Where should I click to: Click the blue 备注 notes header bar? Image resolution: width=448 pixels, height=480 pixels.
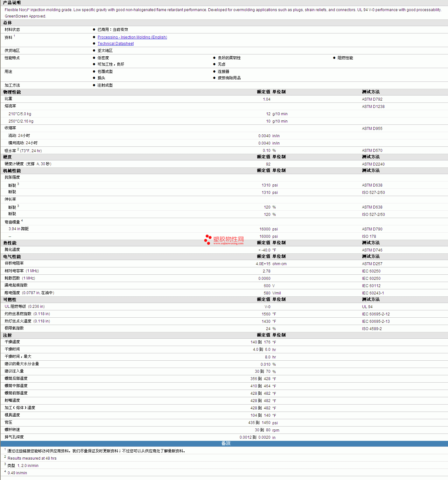(x=224, y=443)
